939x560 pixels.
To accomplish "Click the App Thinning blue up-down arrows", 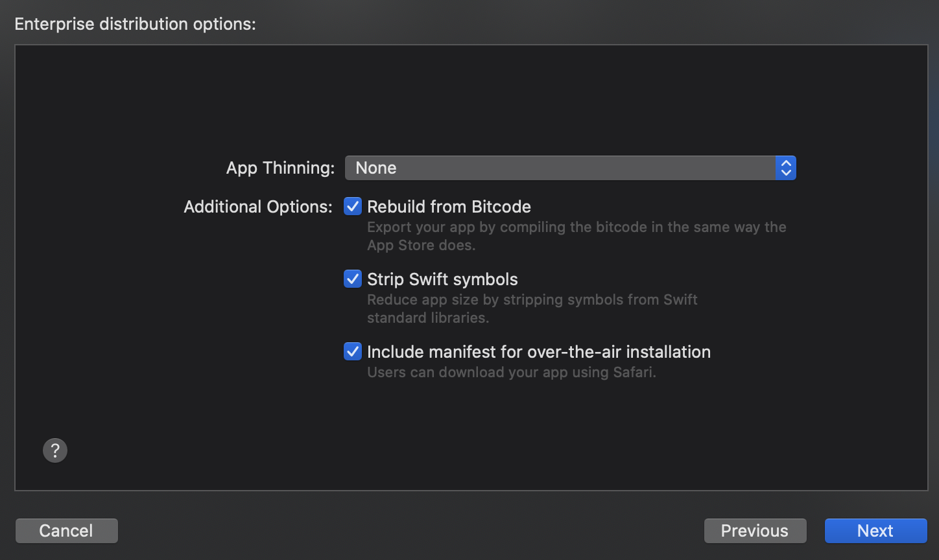I will tap(786, 168).
